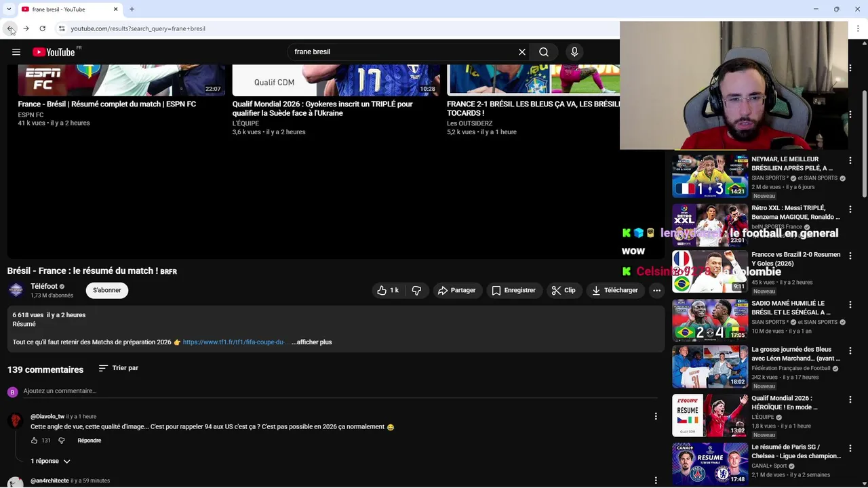Image resolution: width=868 pixels, height=488 pixels.
Task: Open the Trier par sort dropdown
Action: (118, 368)
